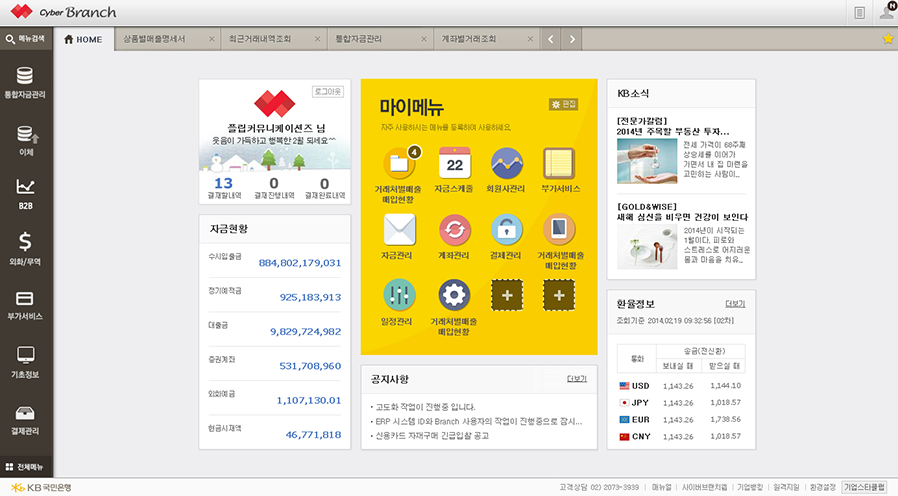Open 매뉴얼 link in footer
Image resolution: width=898 pixels, height=496 pixels.
(x=661, y=487)
